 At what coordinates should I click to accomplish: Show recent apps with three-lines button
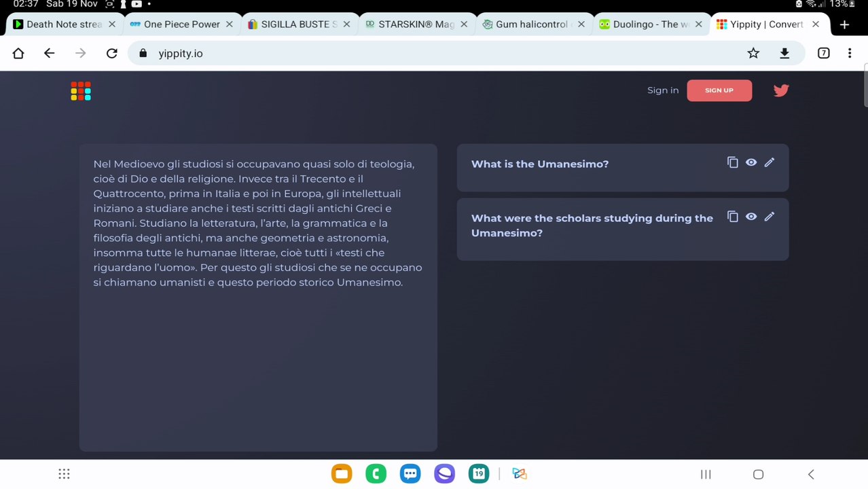[706, 474]
